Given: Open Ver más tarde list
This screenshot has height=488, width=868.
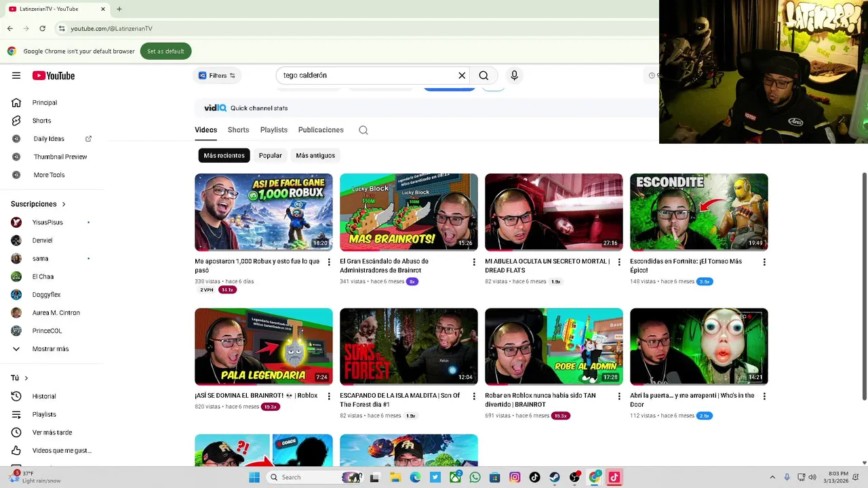Looking at the screenshot, I should coord(52,432).
